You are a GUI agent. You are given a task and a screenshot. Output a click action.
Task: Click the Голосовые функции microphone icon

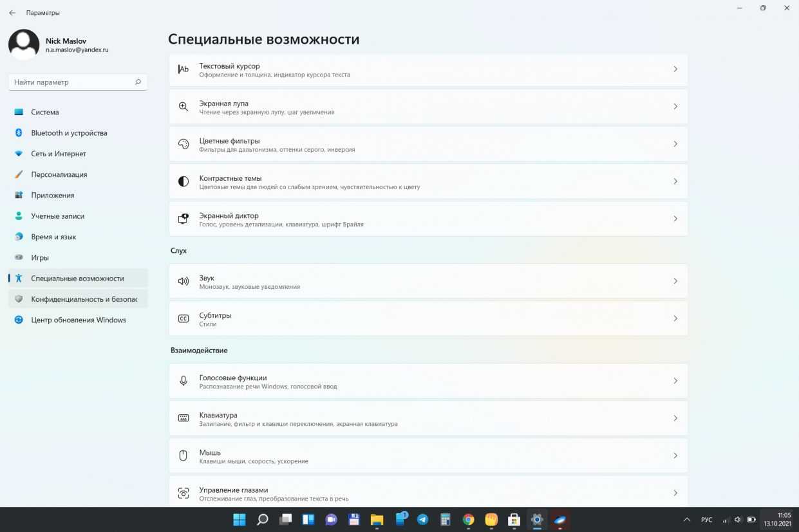[183, 381]
